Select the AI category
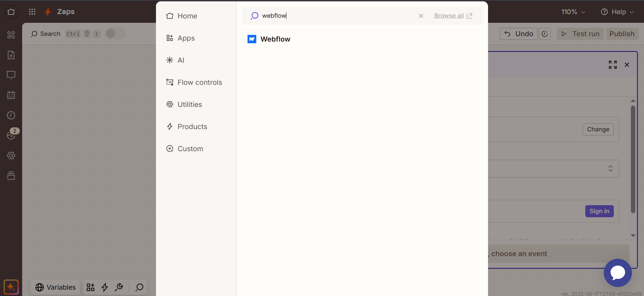 coord(196,60)
